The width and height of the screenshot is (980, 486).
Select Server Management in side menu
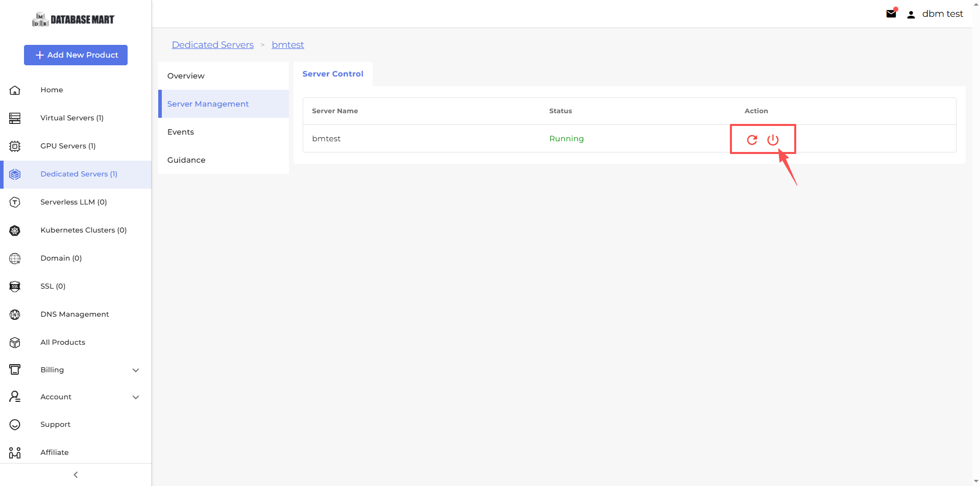[x=224, y=104]
